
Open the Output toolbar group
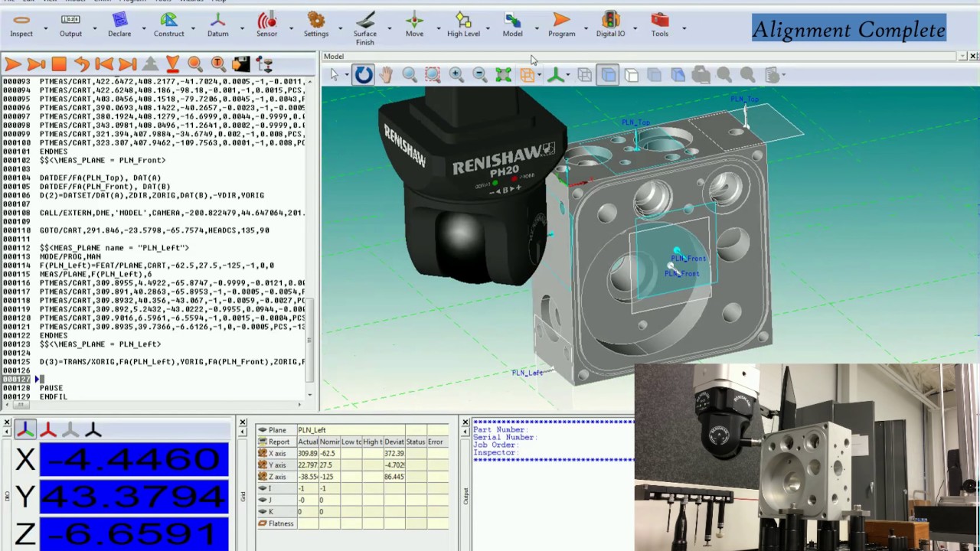(70, 24)
